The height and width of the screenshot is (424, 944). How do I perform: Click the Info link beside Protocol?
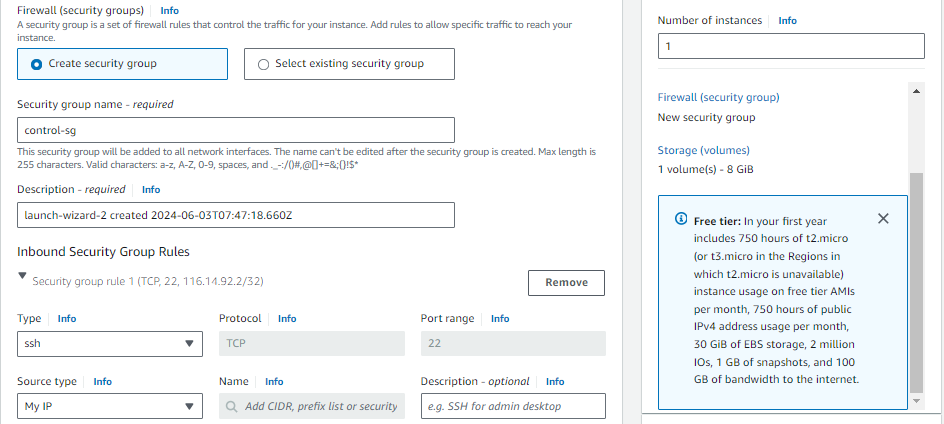pyautogui.click(x=287, y=318)
